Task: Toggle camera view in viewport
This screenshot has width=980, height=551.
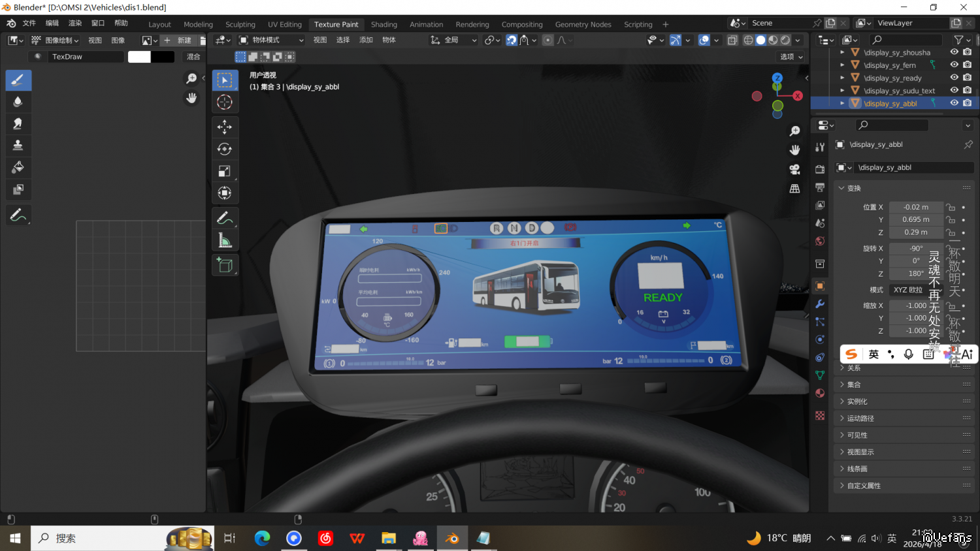Action: (794, 169)
